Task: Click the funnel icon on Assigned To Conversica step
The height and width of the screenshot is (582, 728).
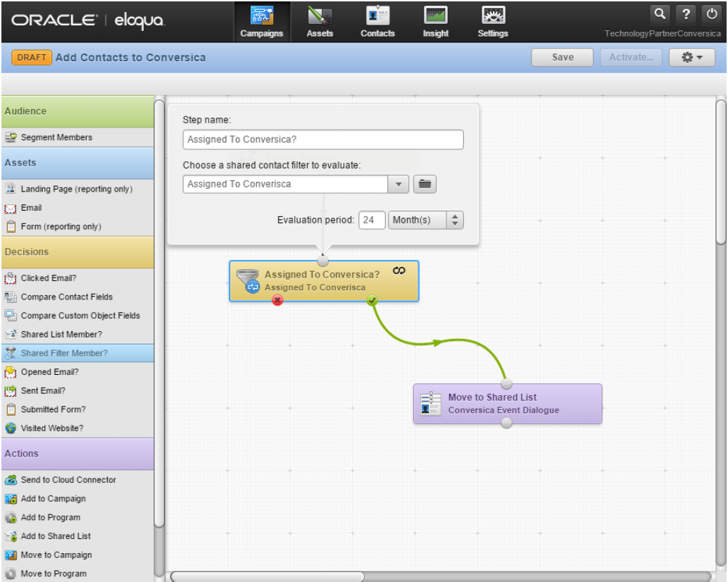Action: [248, 280]
